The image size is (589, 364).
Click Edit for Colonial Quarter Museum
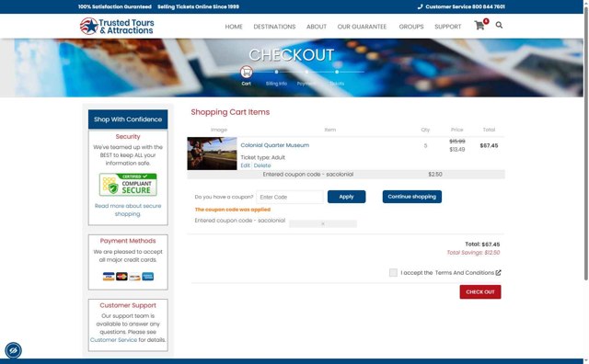click(245, 165)
